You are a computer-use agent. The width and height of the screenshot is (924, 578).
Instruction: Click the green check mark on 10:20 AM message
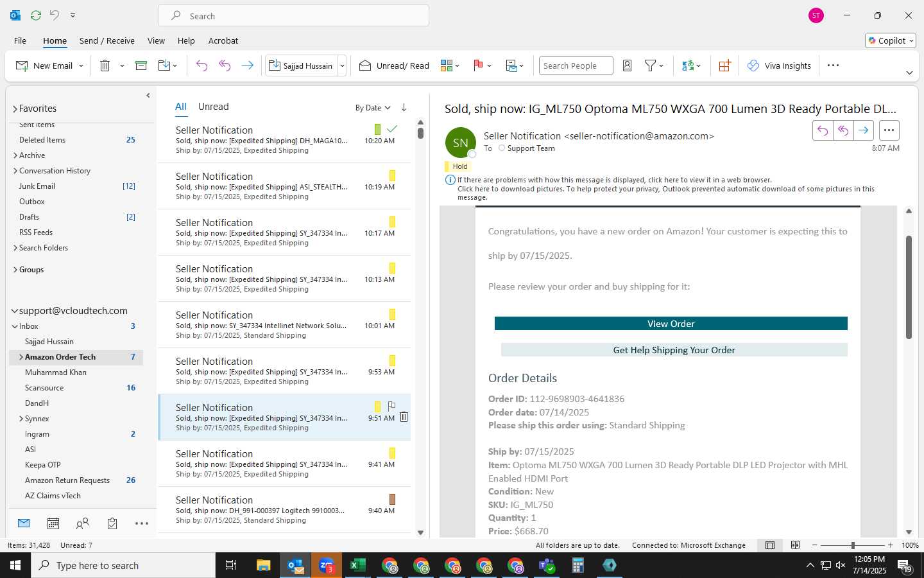pyautogui.click(x=392, y=129)
